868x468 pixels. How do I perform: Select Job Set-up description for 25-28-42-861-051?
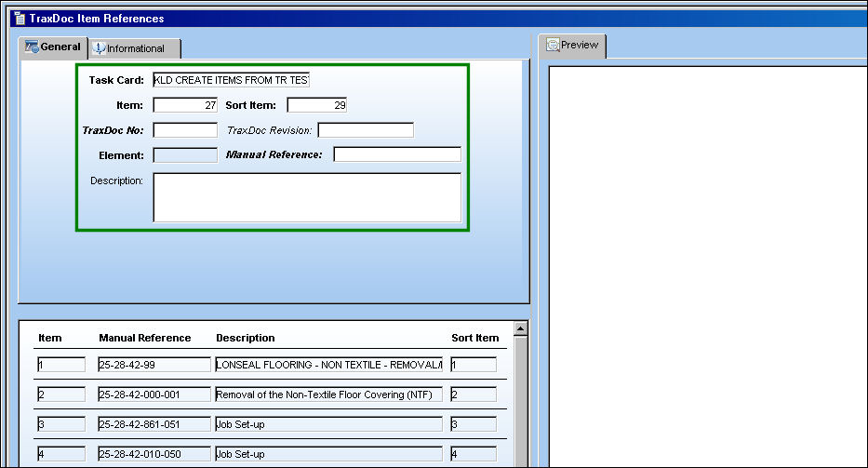pos(328,424)
